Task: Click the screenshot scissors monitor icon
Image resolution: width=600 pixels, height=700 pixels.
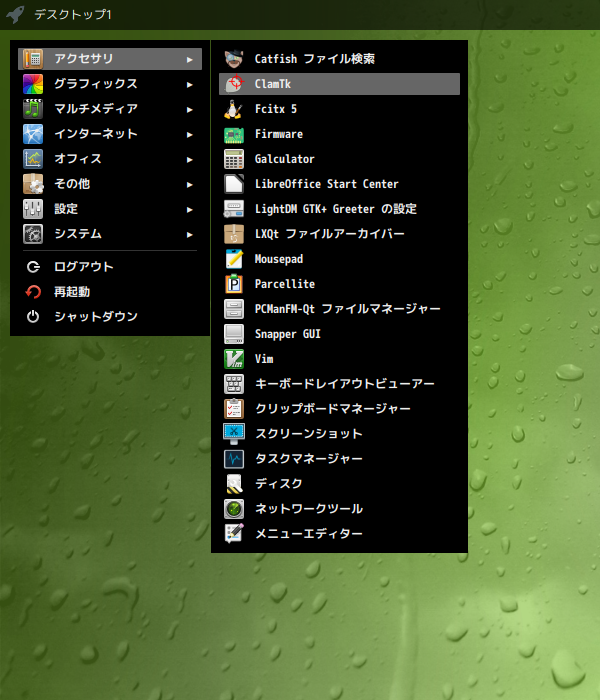Action: coord(234,434)
